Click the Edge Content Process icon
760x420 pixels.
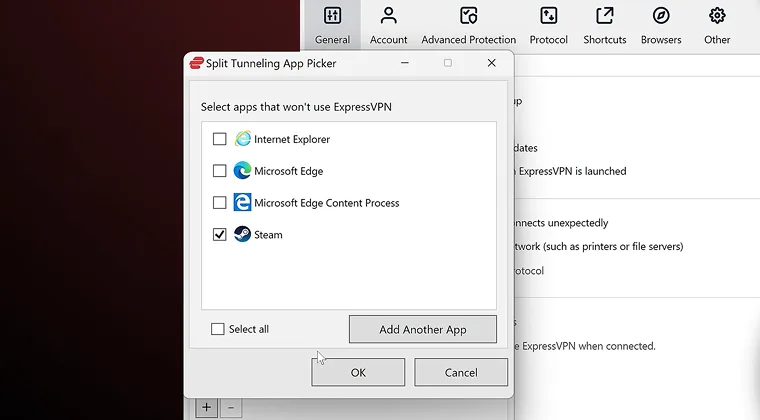[242, 202]
